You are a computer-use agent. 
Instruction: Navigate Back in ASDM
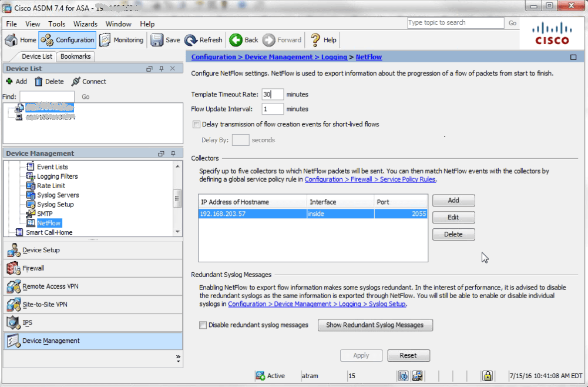(x=244, y=40)
